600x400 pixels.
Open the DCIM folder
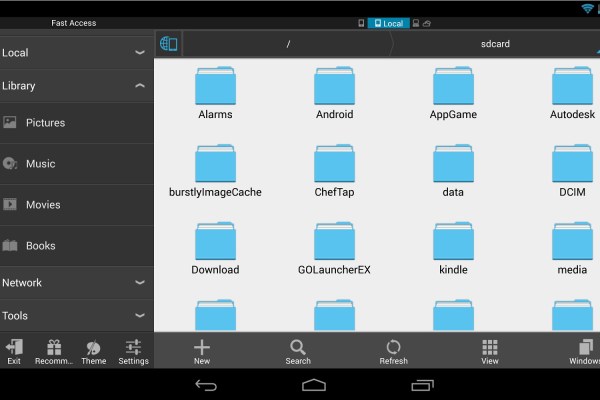[x=572, y=170]
